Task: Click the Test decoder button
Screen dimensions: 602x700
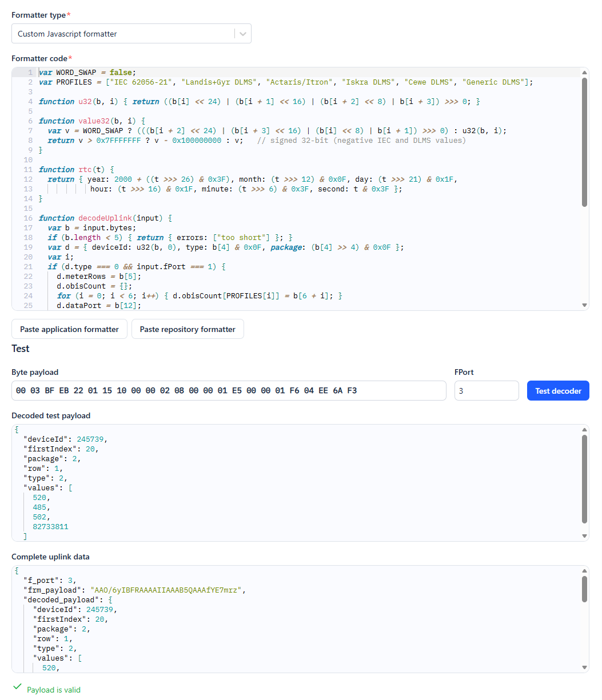Action: [x=558, y=391]
